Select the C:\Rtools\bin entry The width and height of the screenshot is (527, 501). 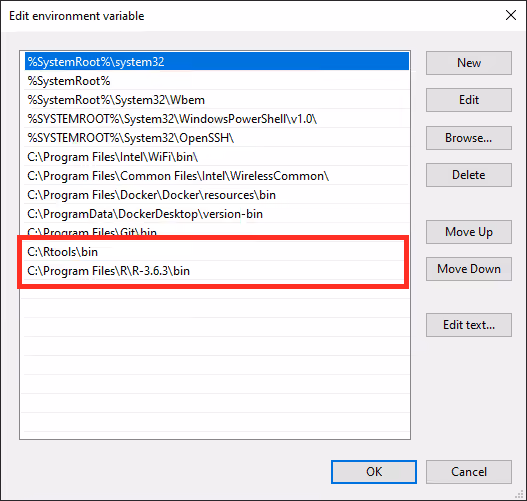214,252
